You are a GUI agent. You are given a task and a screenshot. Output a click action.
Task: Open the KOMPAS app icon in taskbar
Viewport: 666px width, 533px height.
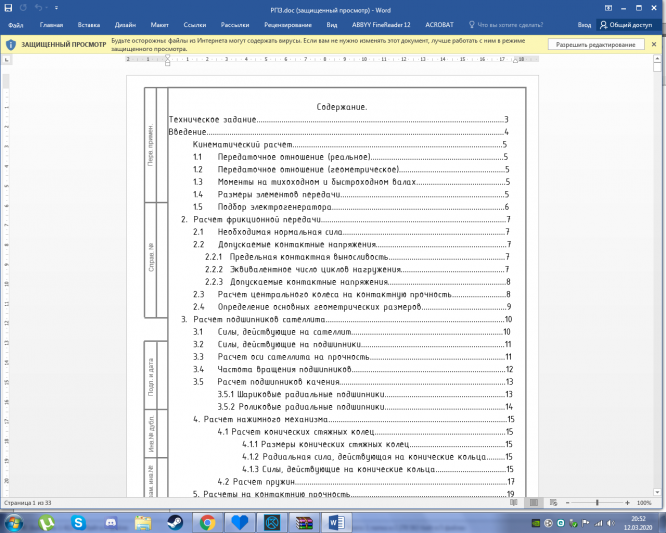(272, 523)
